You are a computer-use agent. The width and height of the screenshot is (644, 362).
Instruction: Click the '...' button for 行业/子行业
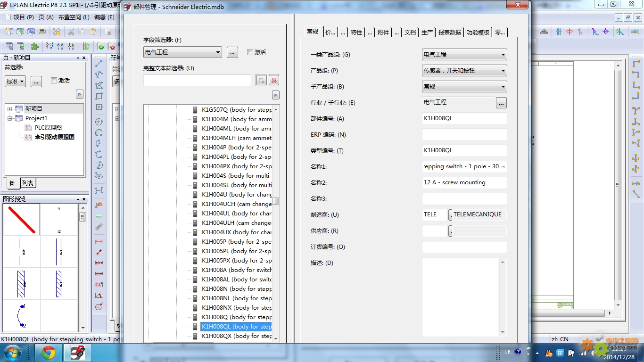[501, 103]
